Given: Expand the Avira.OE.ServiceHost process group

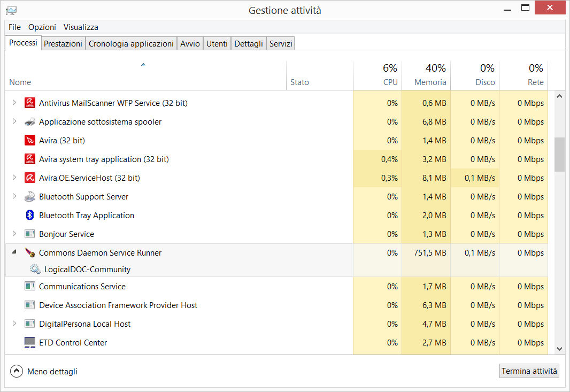Looking at the screenshot, I should click(x=14, y=178).
